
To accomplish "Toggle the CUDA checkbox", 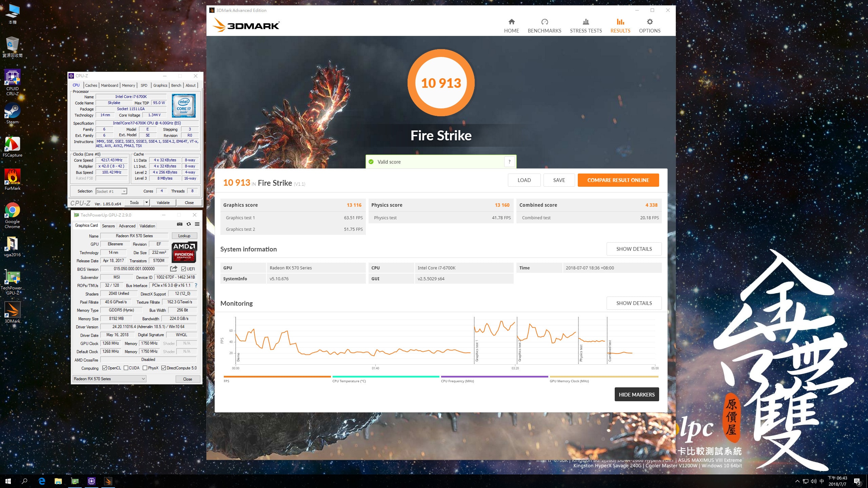I will tap(126, 368).
